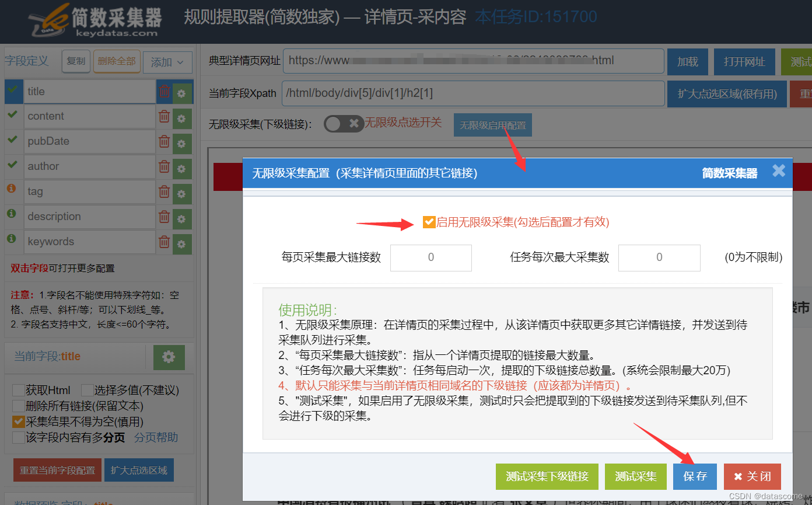Click the gear button beside 当前字段:title

[x=169, y=357]
